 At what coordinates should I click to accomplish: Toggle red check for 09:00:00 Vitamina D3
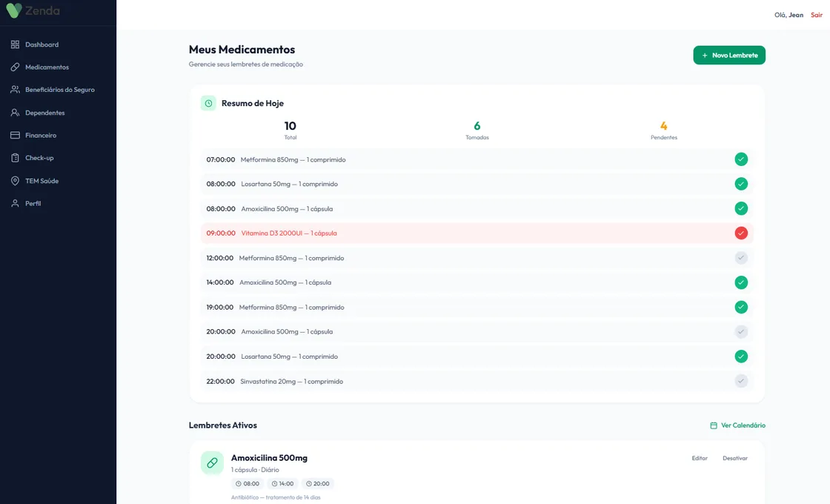(741, 233)
